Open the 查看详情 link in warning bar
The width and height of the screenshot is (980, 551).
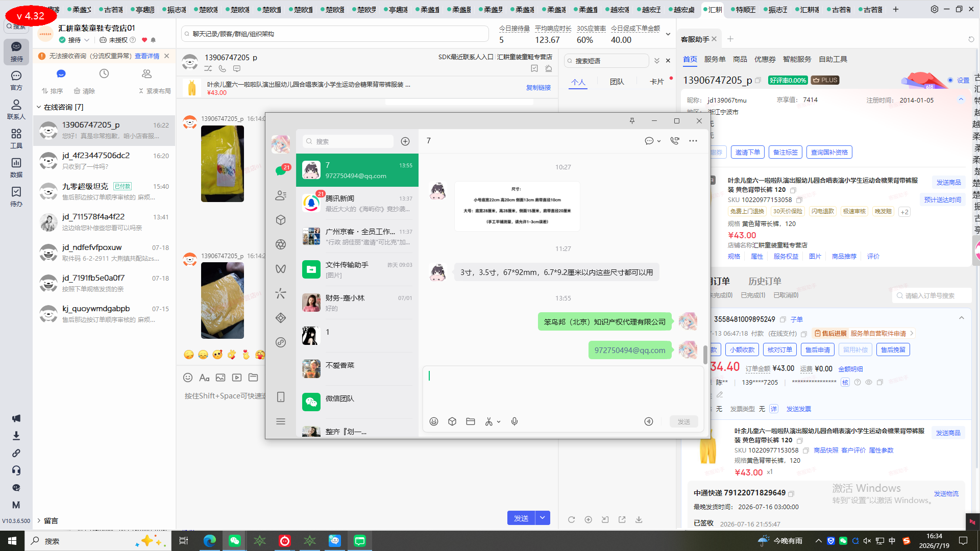pyautogui.click(x=147, y=56)
